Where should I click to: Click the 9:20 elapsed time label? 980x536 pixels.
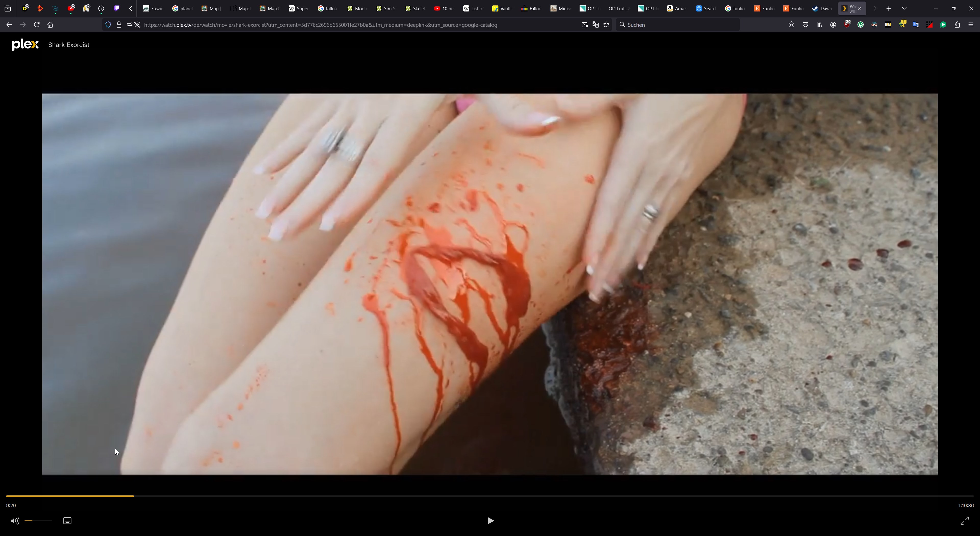[11, 506]
